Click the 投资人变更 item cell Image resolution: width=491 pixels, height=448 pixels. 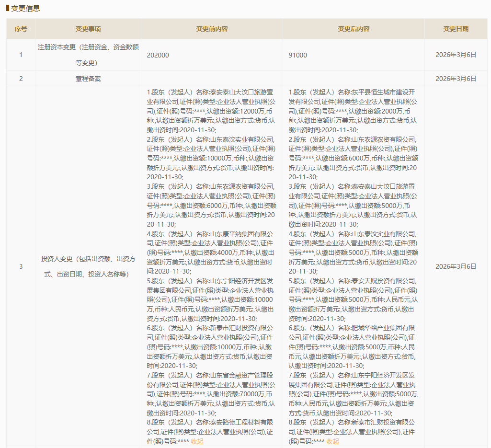point(88,266)
